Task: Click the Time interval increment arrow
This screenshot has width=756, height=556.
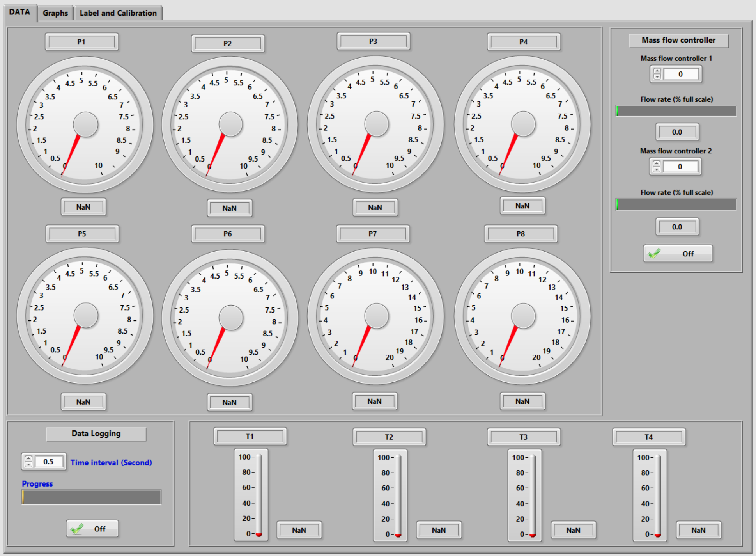Action: (x=28, y=458)
